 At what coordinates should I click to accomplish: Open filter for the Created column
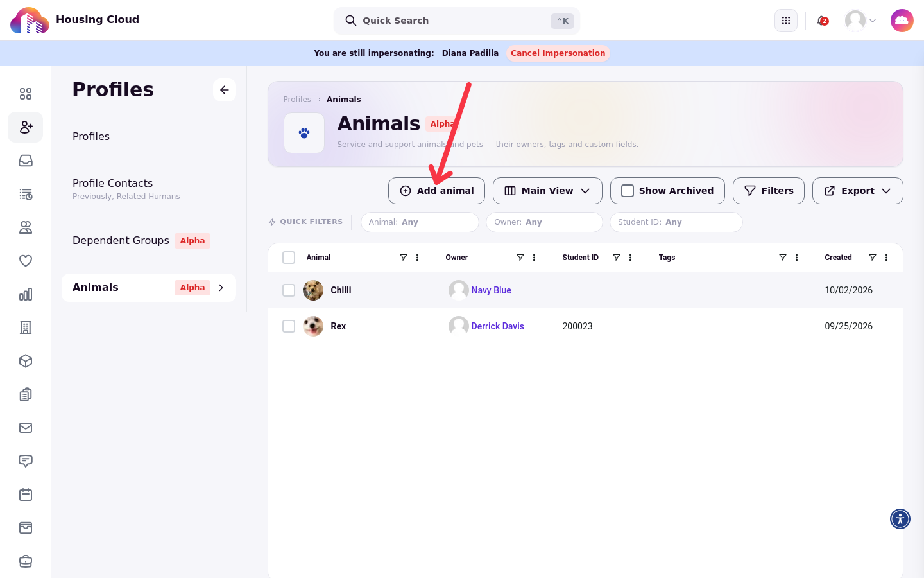tap(873, 258)
